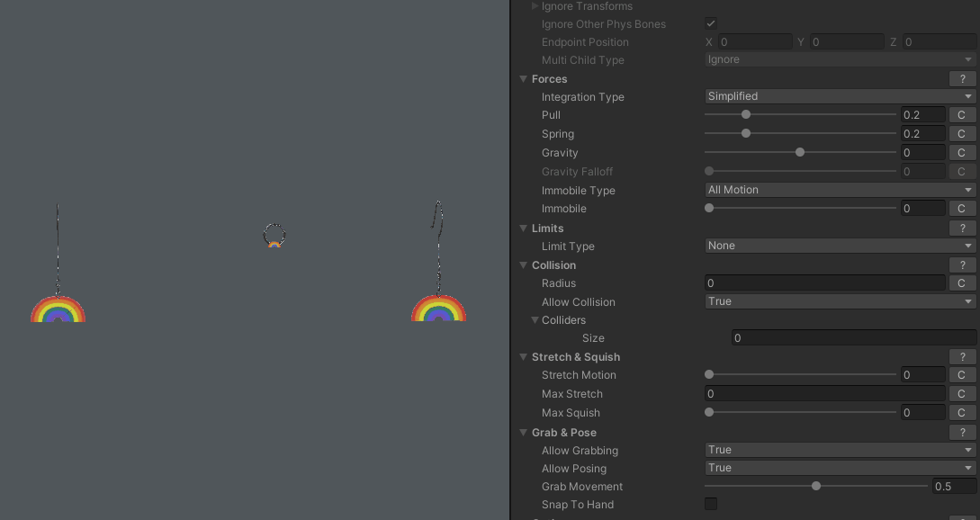Click the help button for Limits section
Viewport: 980px width, 520px height.
[962, 229]
